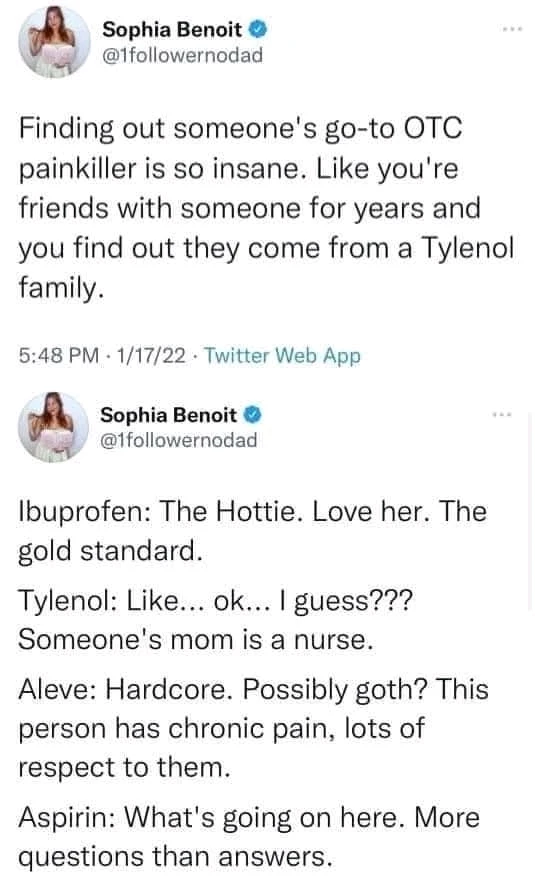Click the verified badge on the second tweet

coord(252,415)
